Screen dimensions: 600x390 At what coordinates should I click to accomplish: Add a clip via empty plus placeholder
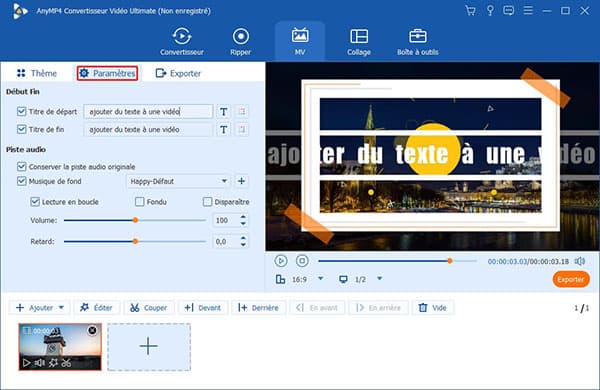point(149,347)
